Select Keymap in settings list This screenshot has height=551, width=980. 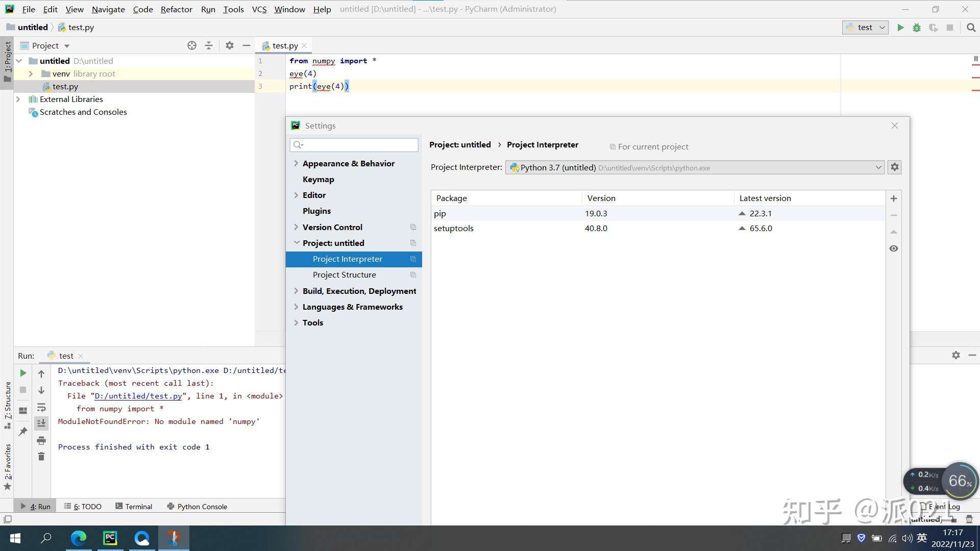pos(318,179)
